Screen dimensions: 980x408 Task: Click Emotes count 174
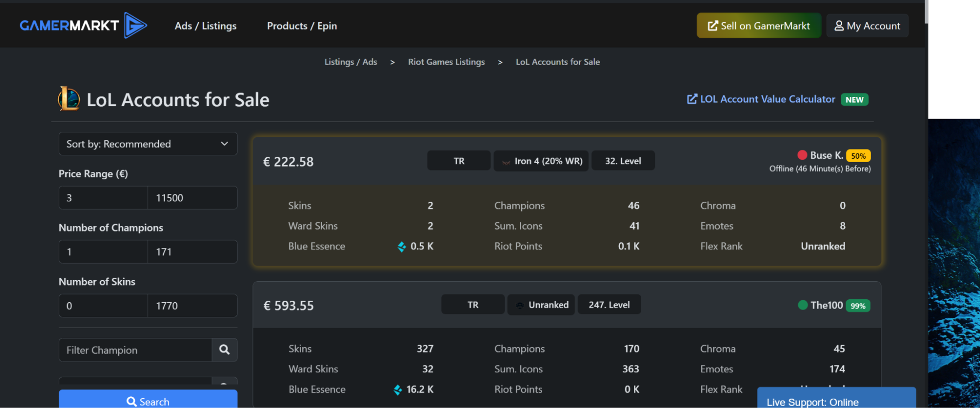[837, 369]
